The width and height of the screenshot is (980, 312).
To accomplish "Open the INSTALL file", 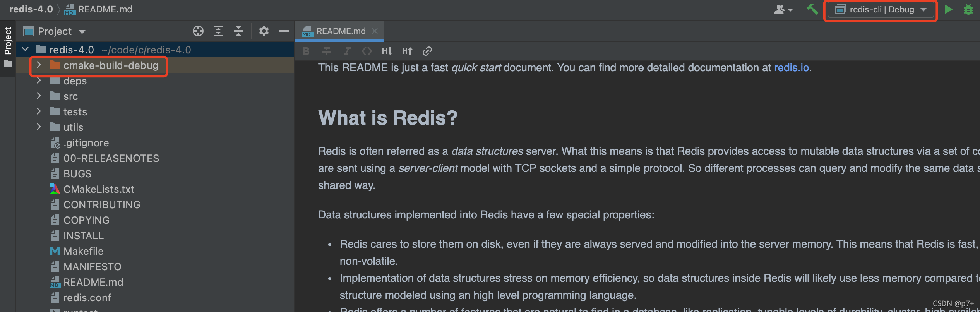I will click(84, 236).
